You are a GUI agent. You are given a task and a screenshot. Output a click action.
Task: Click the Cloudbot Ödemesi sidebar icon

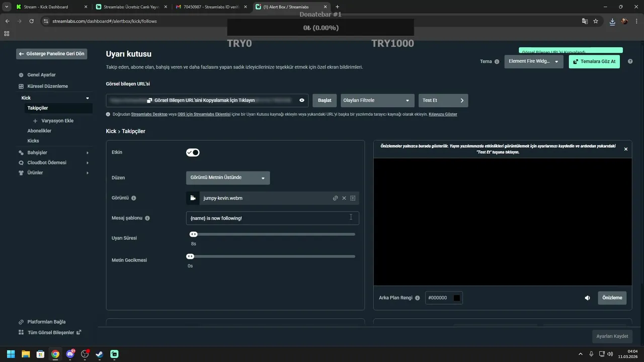pyautogui.click(x=21, y=163)
